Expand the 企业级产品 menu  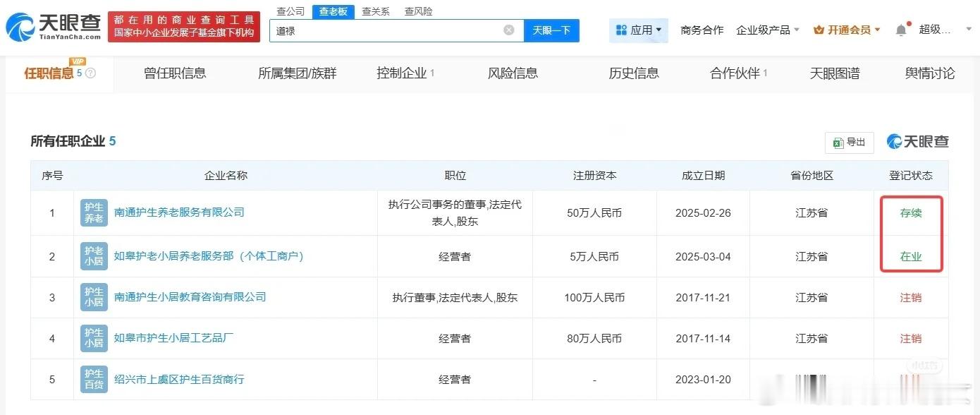768,30
